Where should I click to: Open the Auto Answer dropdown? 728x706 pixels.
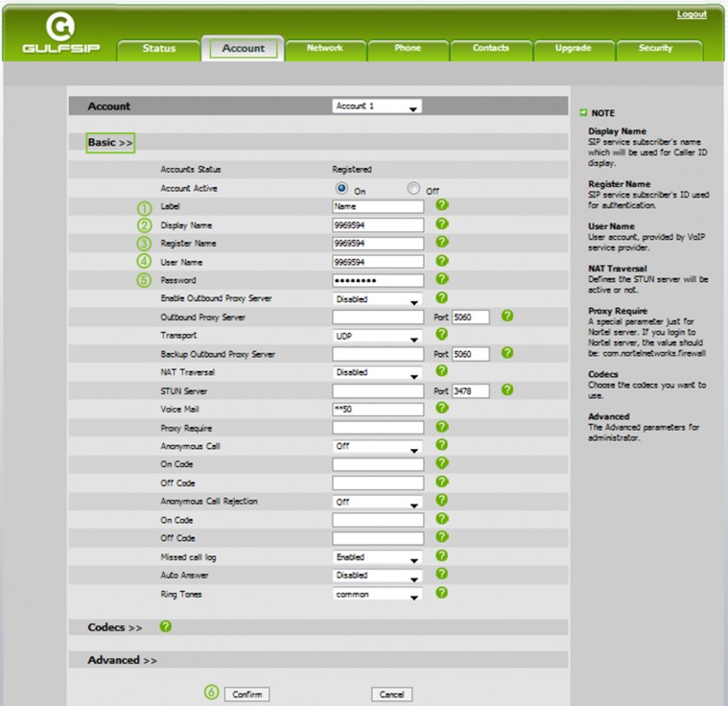[x=377, y=576]
